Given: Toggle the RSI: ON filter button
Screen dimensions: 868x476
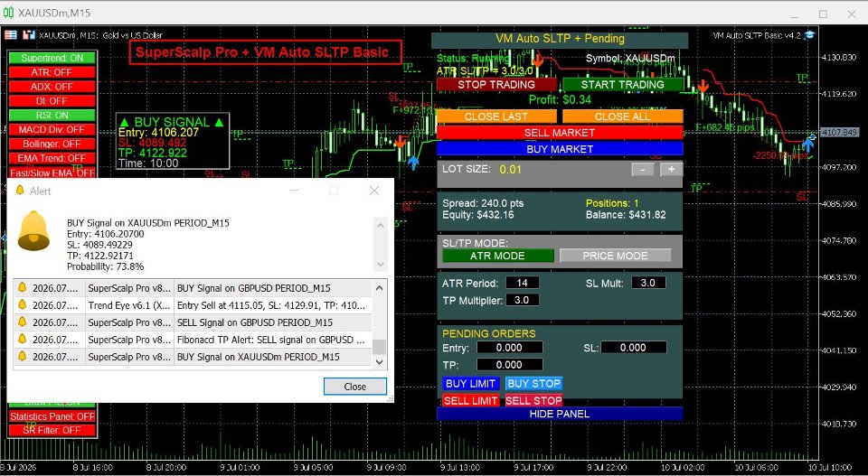Looking at the screenshot, I should (52, 116).
